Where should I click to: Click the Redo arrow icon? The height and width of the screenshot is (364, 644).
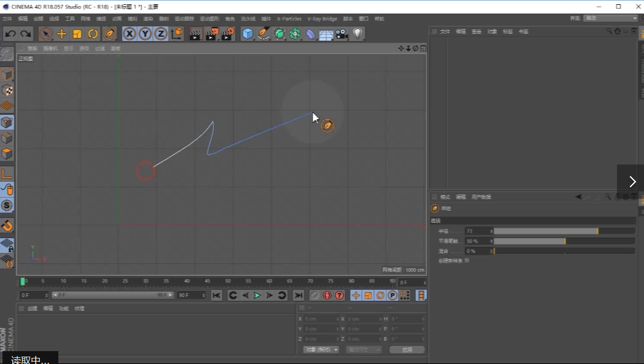(25, 34)
